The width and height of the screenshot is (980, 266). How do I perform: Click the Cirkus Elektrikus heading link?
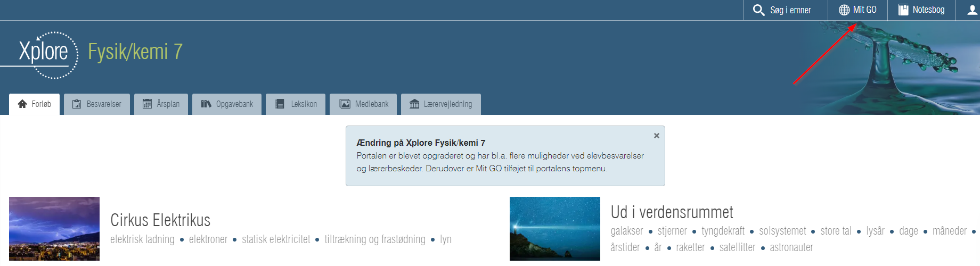pos(160,220)
